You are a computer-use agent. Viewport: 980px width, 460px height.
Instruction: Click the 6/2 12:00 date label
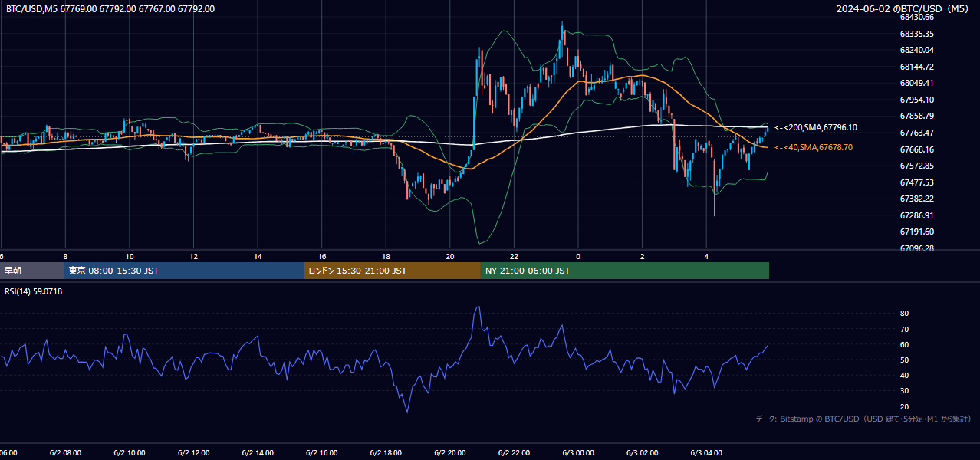click(x=192, y=452)
